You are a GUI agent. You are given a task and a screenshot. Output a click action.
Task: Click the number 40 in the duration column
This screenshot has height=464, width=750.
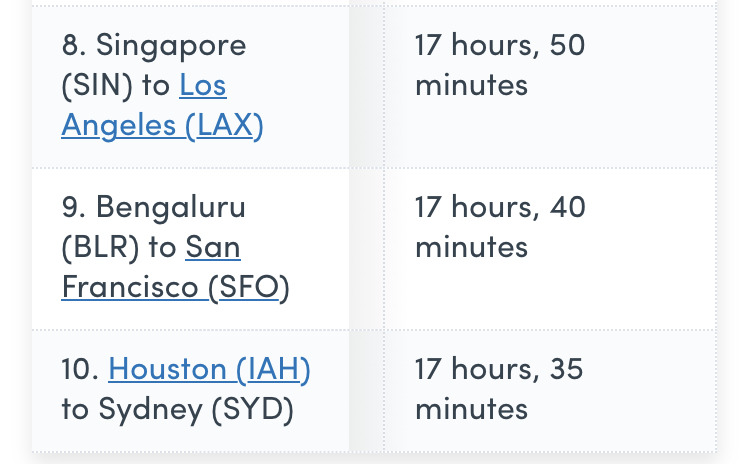[x=567, y=207]
